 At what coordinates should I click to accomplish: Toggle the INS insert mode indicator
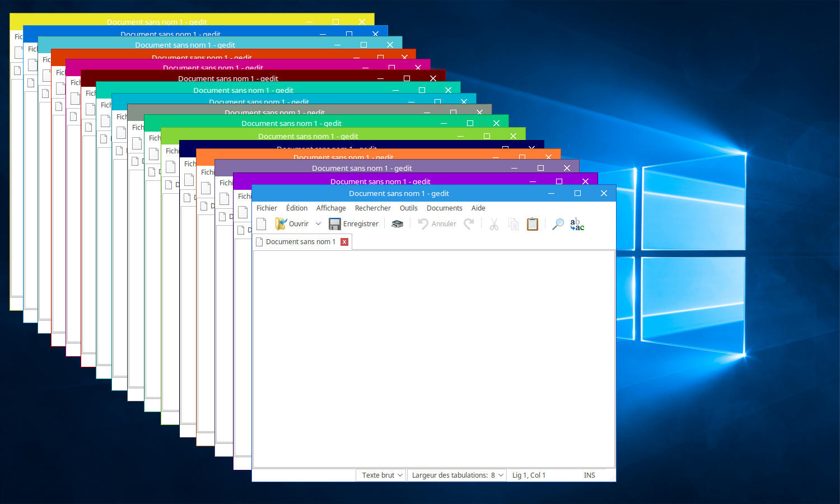pos(589,475)
